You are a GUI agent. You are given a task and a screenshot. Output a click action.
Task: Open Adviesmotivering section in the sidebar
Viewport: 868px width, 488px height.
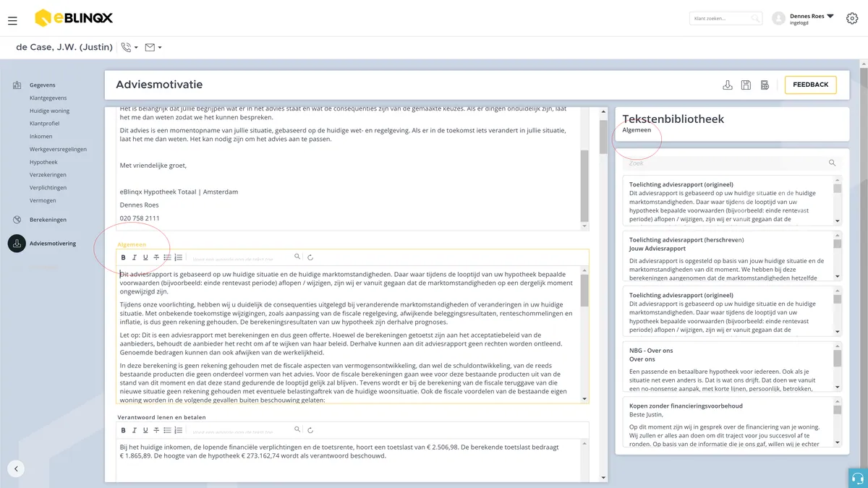click(53, 244)
